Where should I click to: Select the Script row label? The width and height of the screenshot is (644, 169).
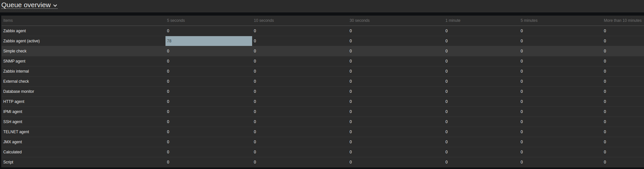coord(8,162)
